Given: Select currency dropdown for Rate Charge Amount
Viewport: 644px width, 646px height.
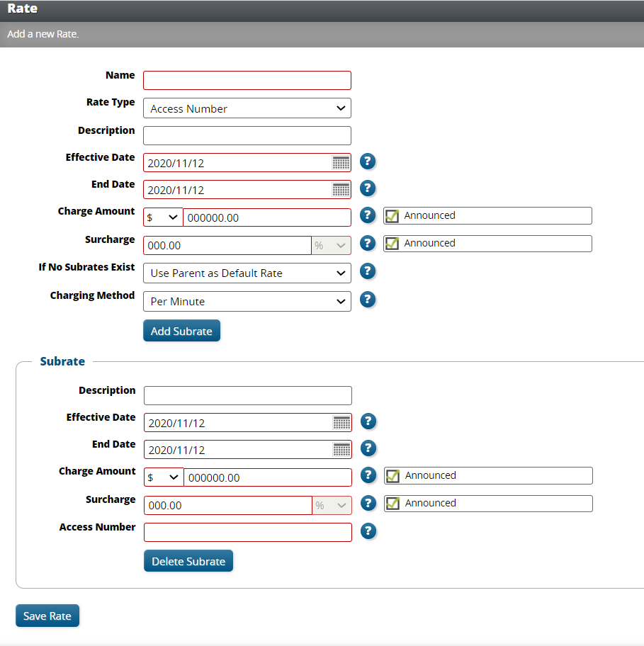Looking at the screenshot, I should pyautogui.click(x=162, y=217).
